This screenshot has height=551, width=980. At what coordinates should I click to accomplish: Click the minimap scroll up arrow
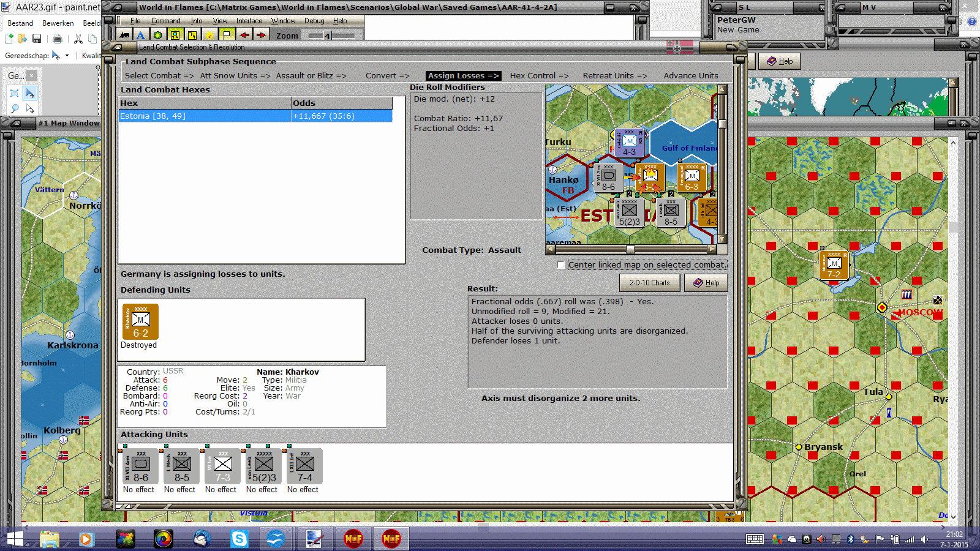point(722,89)
